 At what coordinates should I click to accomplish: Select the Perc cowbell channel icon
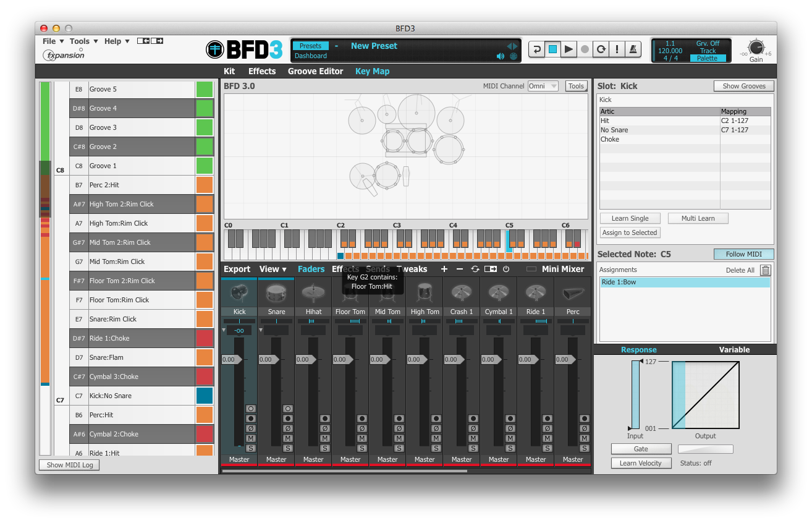coord(573,293)
